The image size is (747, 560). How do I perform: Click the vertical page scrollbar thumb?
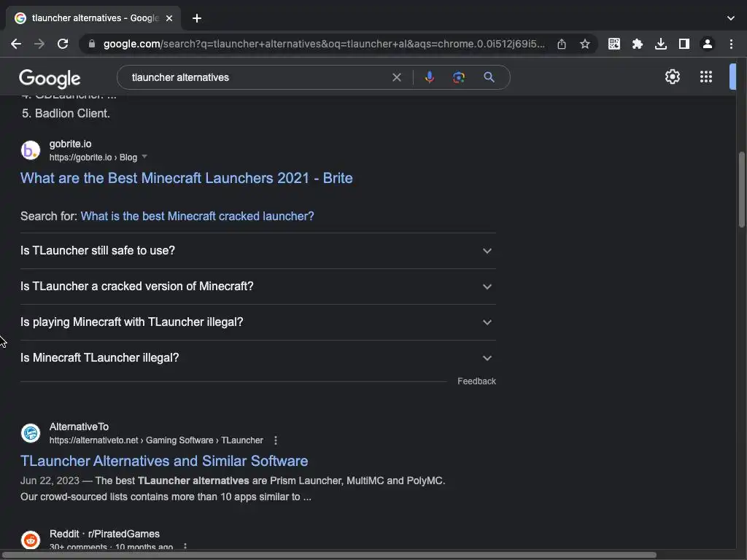(x=741, y=190)
